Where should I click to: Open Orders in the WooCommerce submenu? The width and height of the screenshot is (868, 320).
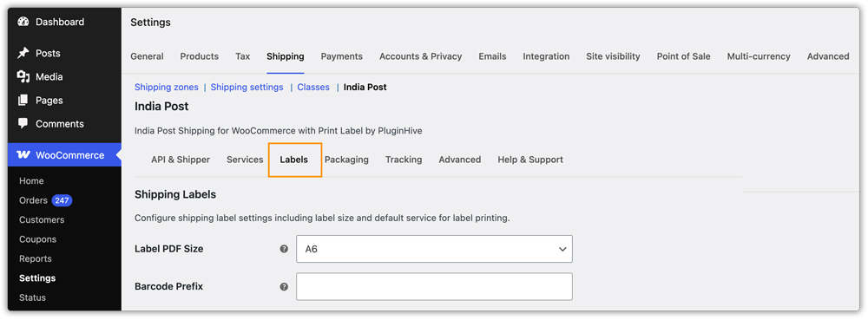point(33,200)
